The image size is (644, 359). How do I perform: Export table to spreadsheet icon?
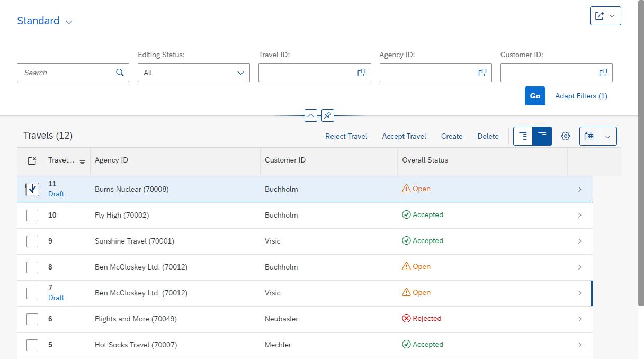pyautogui.click(x=589, y=136)
